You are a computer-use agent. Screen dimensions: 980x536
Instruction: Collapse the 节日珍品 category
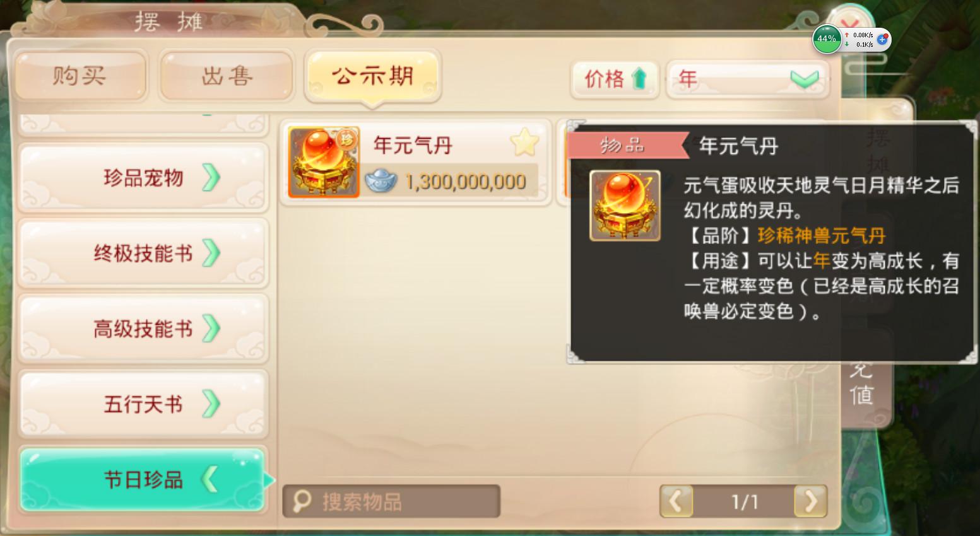tap(143, 480)
